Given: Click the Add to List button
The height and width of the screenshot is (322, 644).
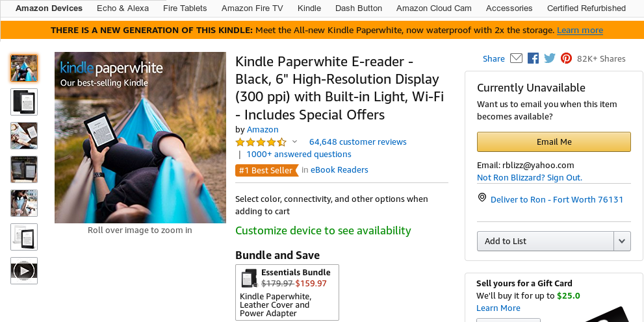Looking at the screenshot, I should coord(545,241).
